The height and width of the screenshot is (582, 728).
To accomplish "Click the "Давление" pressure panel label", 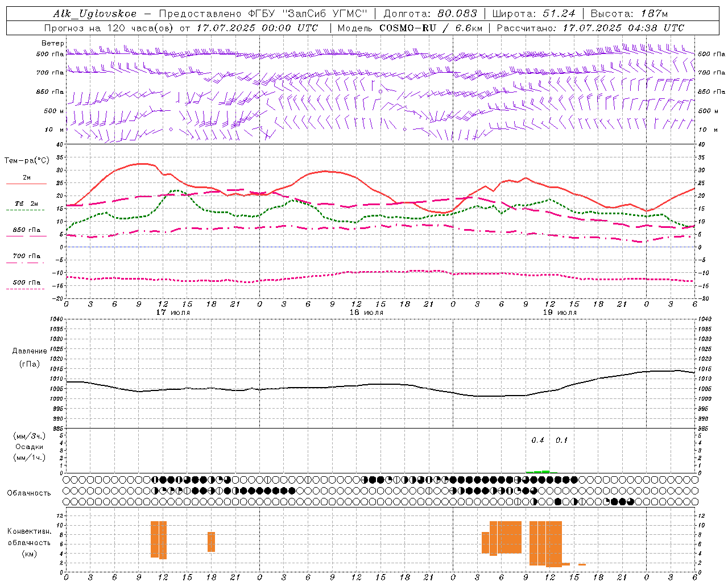I will tap(30, 351).
